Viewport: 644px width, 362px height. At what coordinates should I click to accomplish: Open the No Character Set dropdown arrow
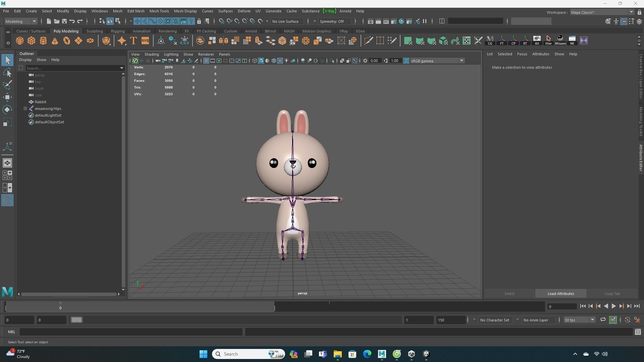(474, 320)
